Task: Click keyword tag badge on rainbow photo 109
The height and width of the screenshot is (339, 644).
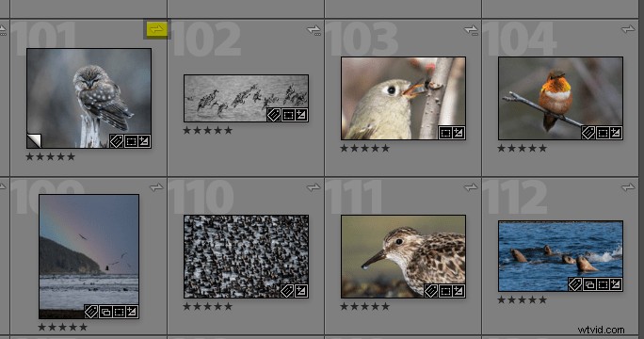Action: pos(90,312)
